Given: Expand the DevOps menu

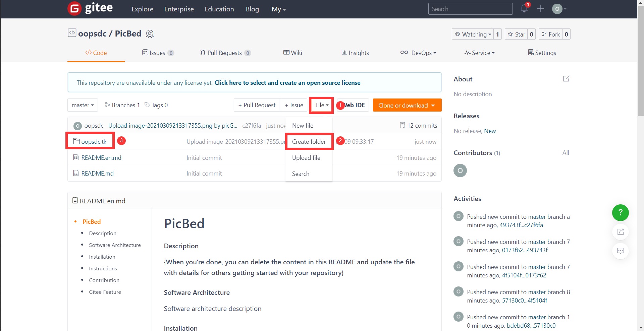Looking at the screenshot, I should 418,53.
